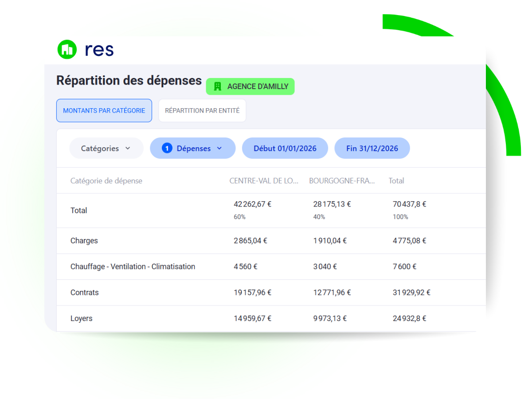Click the CENTRE-VAL DE LO... column header
532x399 pixels.
click(264, 180)
